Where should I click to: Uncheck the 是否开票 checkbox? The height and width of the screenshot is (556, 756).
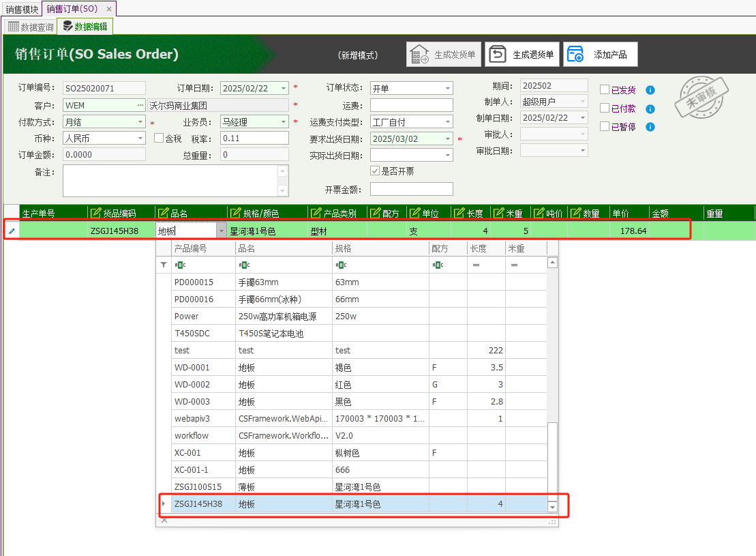tap(375, 171)
